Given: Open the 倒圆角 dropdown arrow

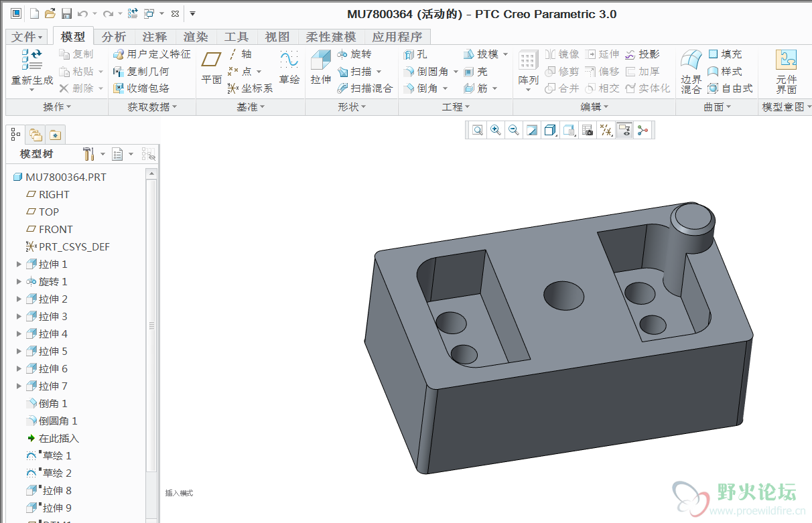Looking at the screenshot, I should click(456, 72).
